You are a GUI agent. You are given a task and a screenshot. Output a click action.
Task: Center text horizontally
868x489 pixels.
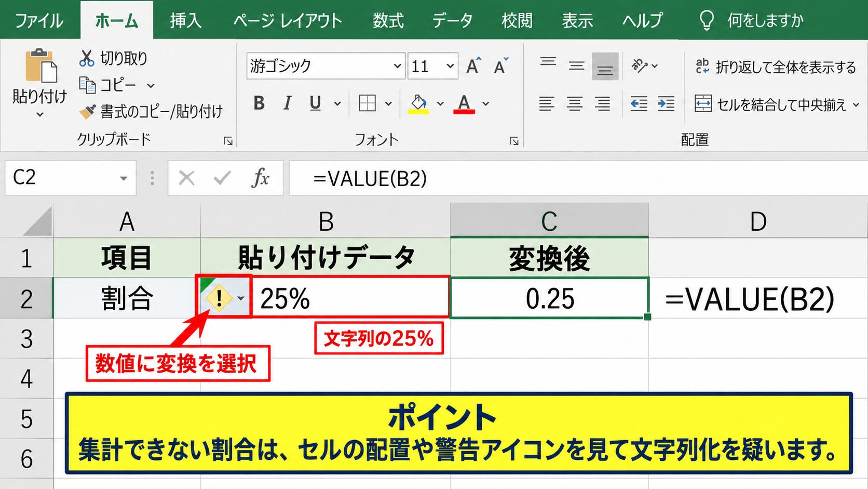coord(575,104)
